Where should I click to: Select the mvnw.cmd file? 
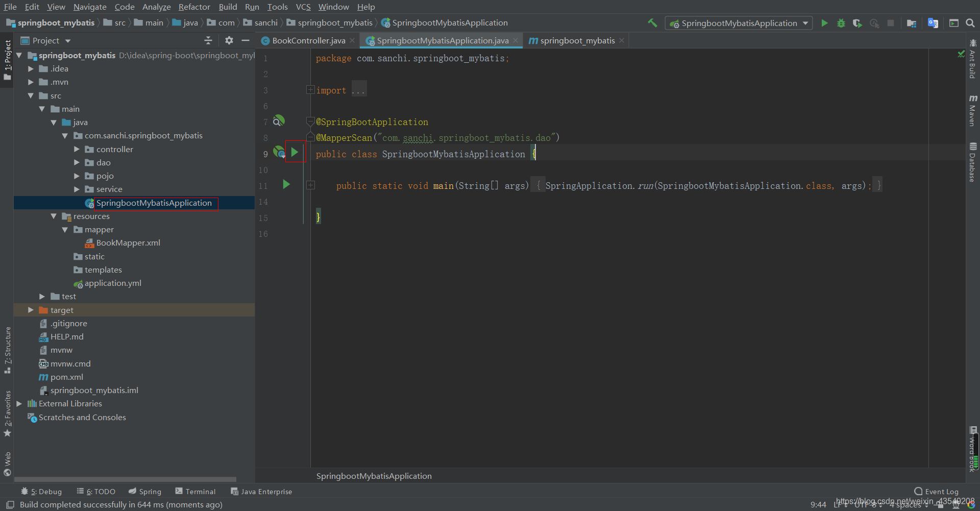70,364
